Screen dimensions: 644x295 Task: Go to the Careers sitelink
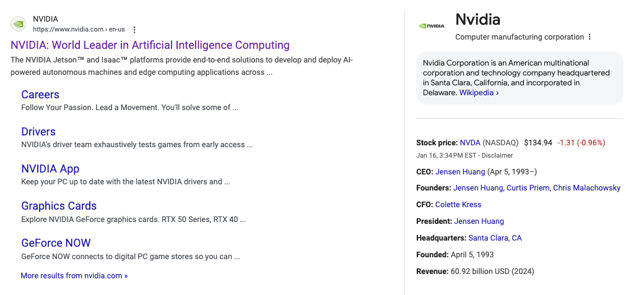(x=40, y=95)
